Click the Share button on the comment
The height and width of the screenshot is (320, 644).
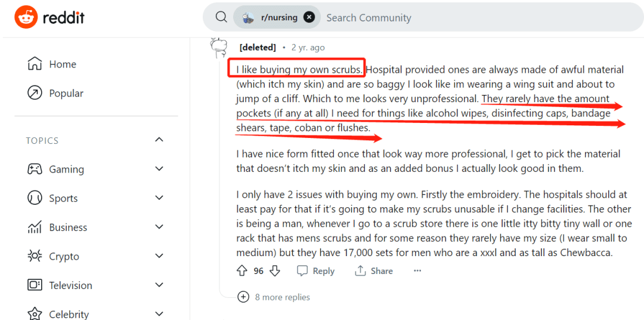[374, 271]
